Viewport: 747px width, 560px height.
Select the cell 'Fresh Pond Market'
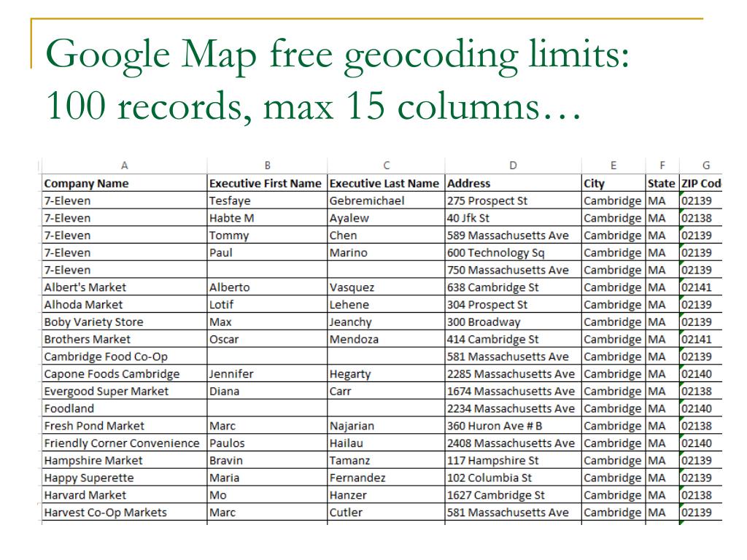coord(124,426)
